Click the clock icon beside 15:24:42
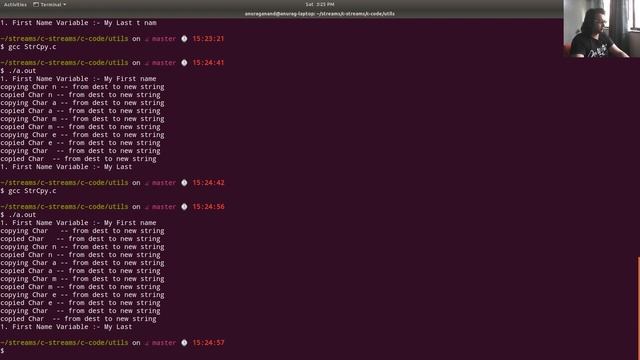Screen dimensions: 640x360 [184, 183]
